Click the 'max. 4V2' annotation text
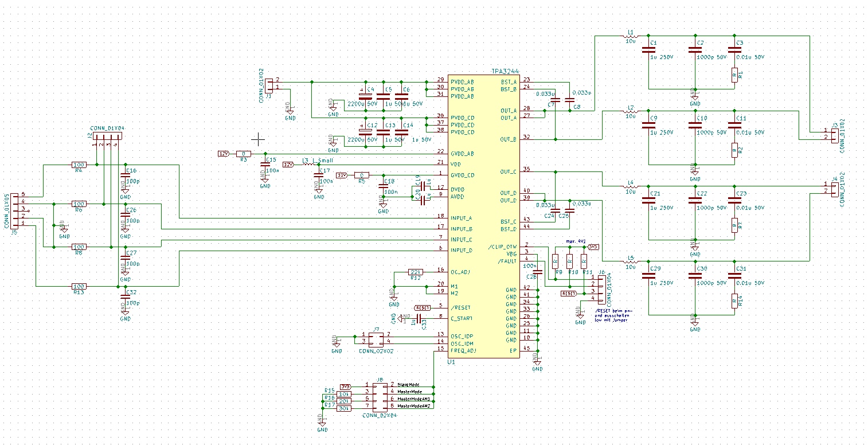The width and height of the screenshot is (868, 445). pos(576,241)
